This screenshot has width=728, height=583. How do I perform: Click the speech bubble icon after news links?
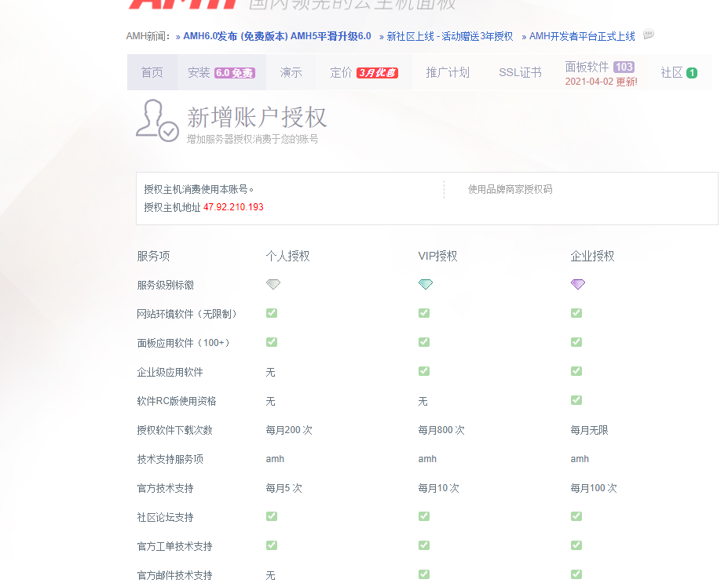point(648,35)
